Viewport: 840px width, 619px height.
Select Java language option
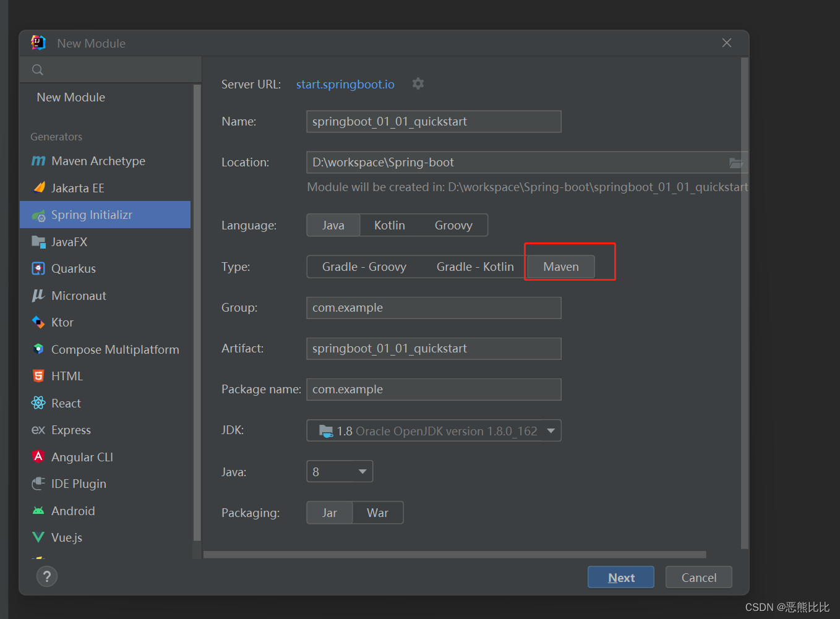click(x=333, y=225)
